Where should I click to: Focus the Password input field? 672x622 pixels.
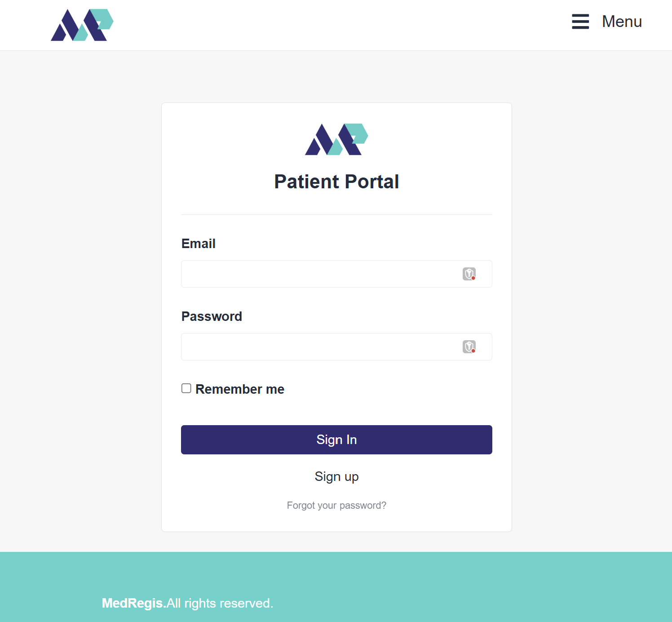pyautogui.click(x=319, y=347)
